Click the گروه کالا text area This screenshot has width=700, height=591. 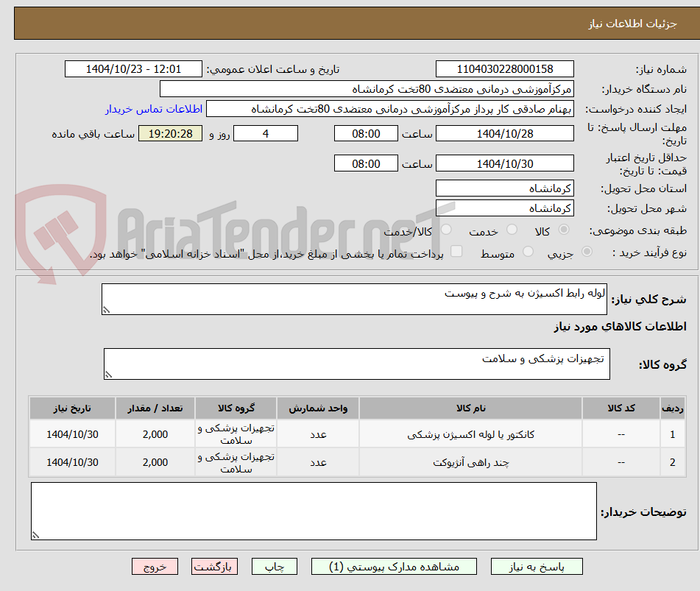tap(357, 364)
